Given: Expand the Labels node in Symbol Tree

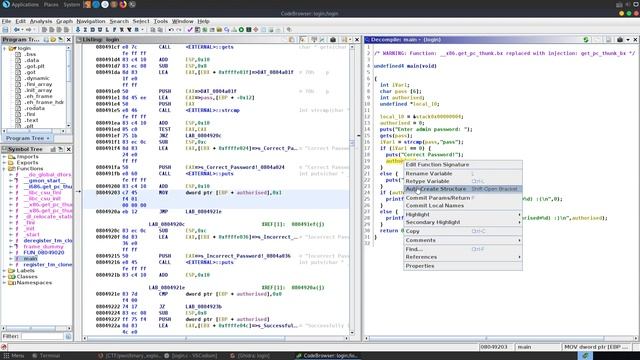Looking at the screenshot, I should pos(4,271).
